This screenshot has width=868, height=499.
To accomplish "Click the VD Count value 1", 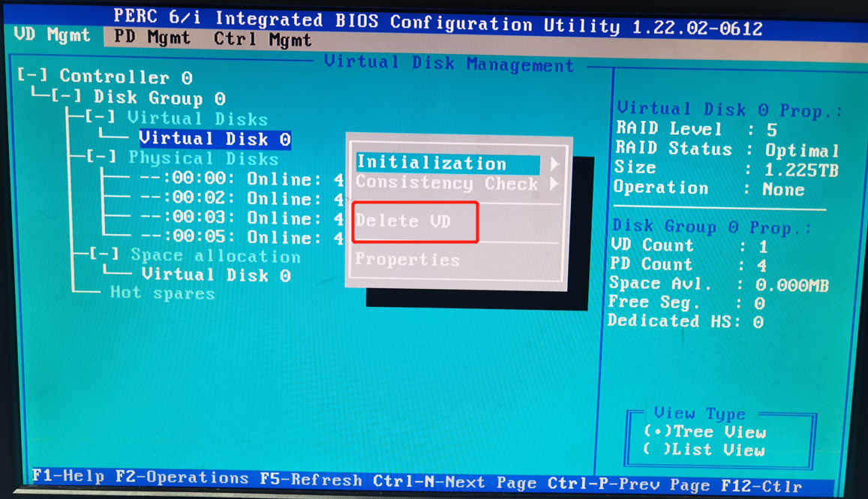I will (764, 247).
